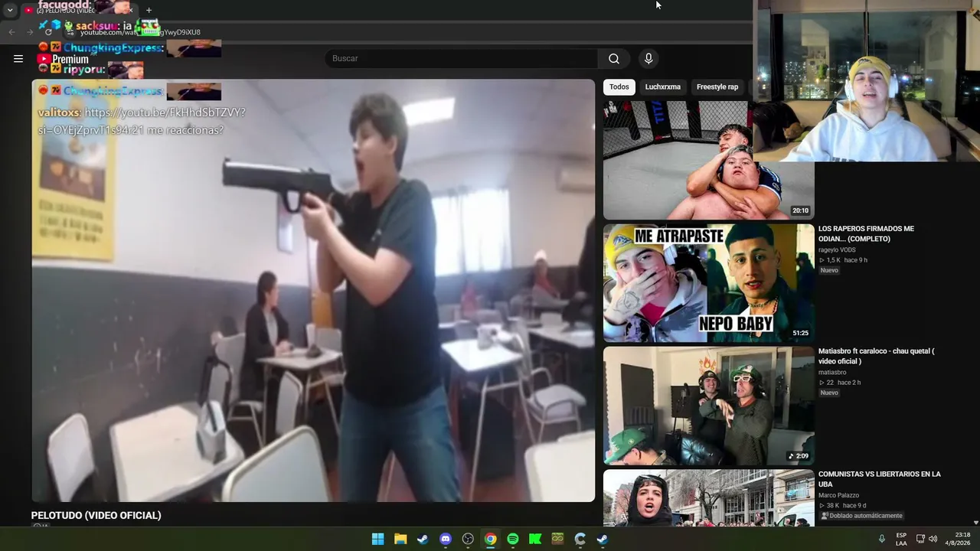Open the network status tray icon
Image resolution: width=980 pixels, height=551 pixels.
920,539
